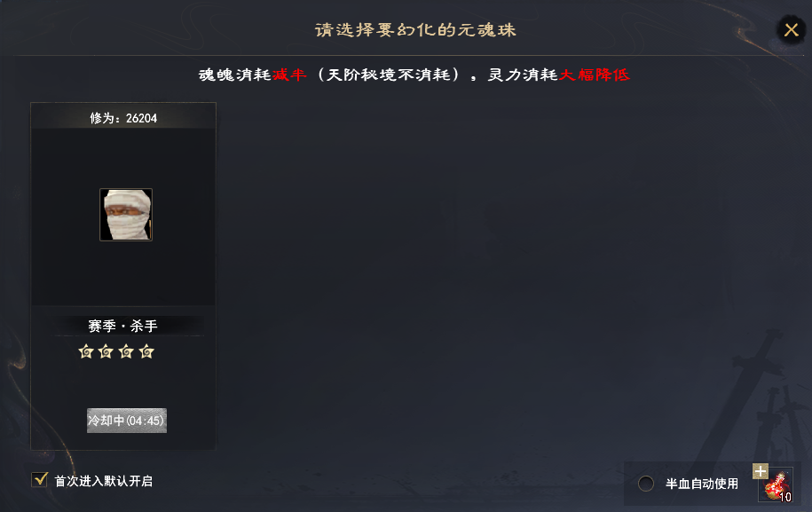This screenshot has width=812, height=512.
Task: Enable the 半血自动使用 radio button
Action: (x=646, y=484)
